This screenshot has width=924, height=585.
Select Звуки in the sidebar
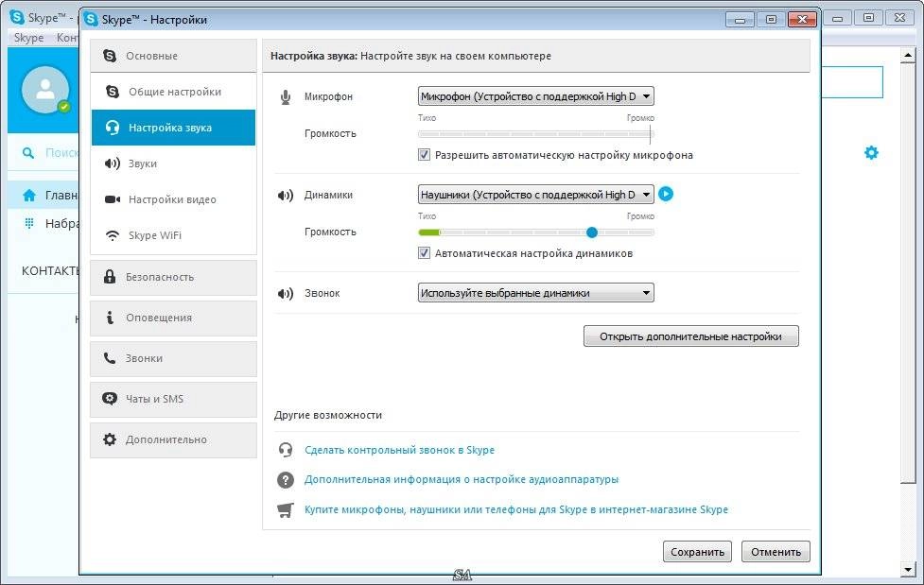pyautogui.click(x=173, y=163)
